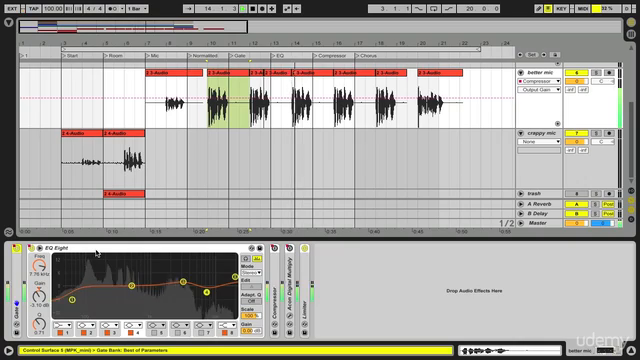Click the Master pan blue slider
Screen dimensions: 640x360
(x=602, y=223)
